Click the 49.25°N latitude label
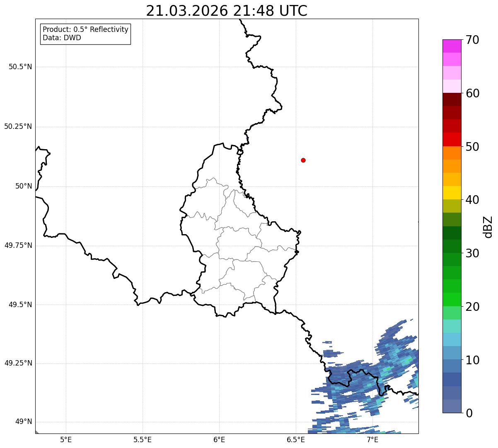The height and width of the screenshot is (448, 498). 18,363
